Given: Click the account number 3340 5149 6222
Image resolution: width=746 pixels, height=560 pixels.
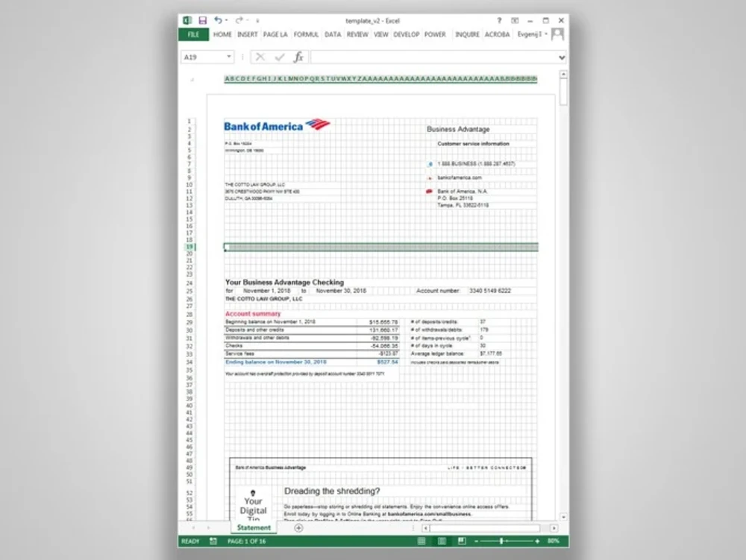Looking at the screenshot, I should pyautogui.click(x=490, y=291).
